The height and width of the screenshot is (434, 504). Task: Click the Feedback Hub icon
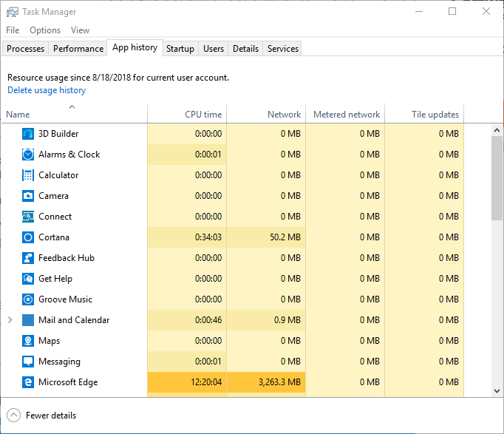coord(28,258)
